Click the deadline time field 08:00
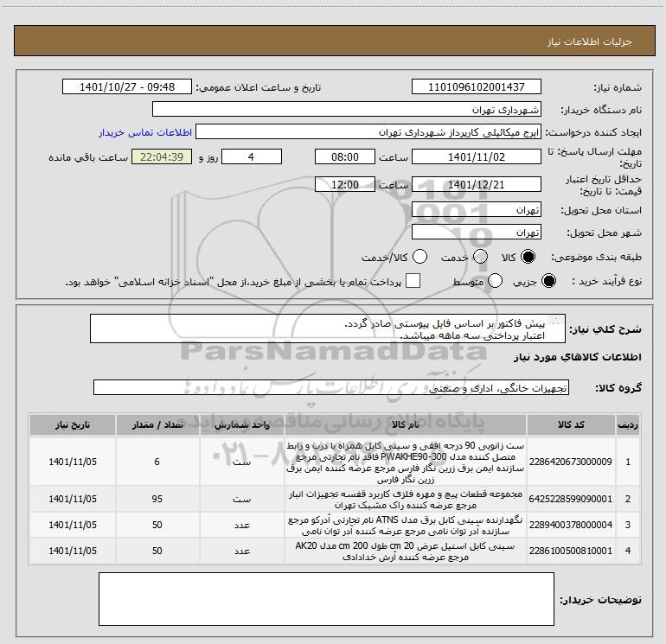This screenshot has height=644, width=666. coord(345,156)
